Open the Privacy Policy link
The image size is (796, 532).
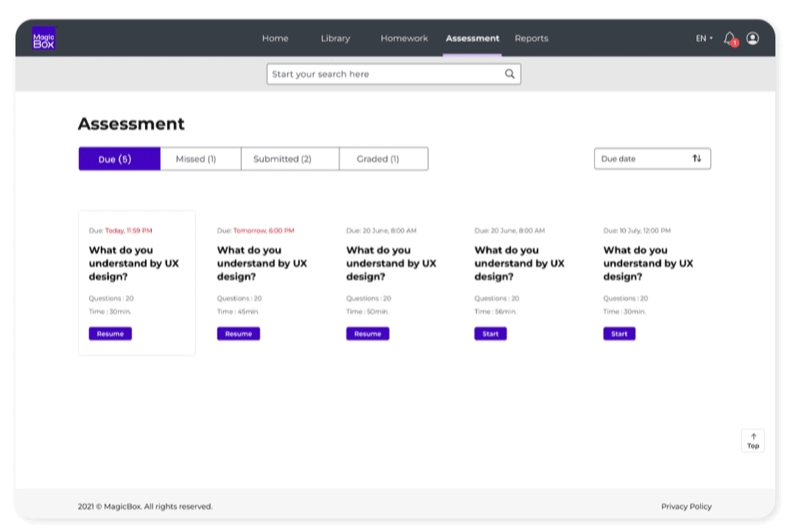pyautogui.click(x=686, y=506)
